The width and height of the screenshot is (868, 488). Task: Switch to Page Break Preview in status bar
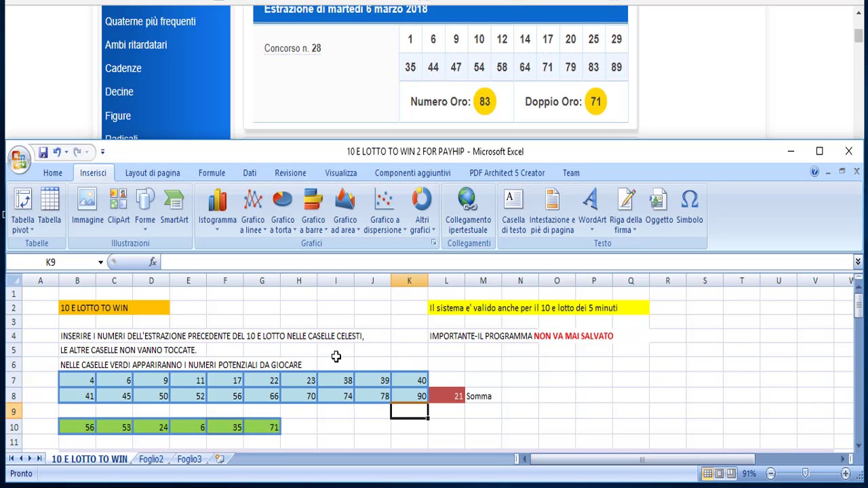pos(732,473)
